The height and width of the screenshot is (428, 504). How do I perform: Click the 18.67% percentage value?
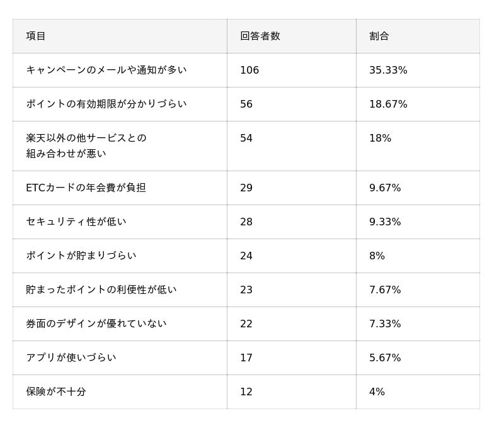388,104
